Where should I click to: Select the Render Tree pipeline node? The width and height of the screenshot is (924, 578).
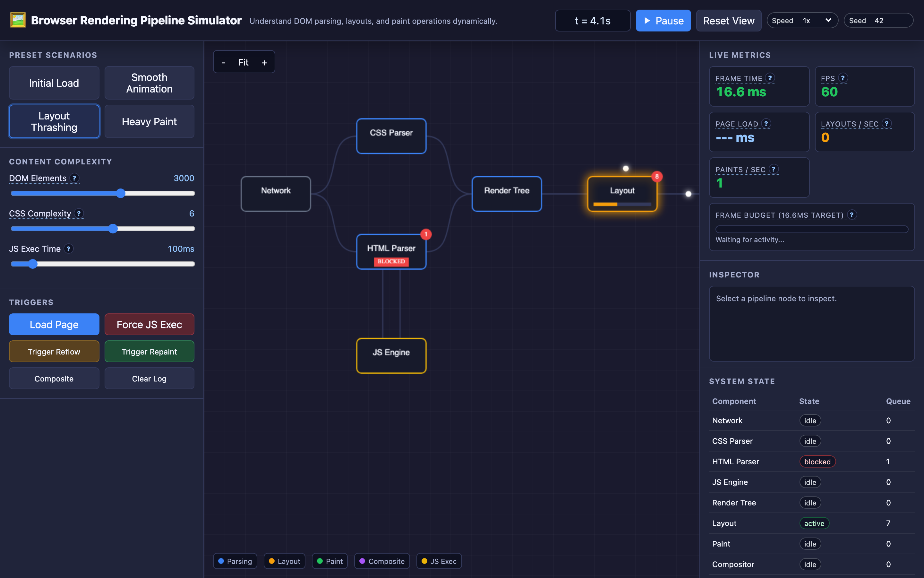507,194
